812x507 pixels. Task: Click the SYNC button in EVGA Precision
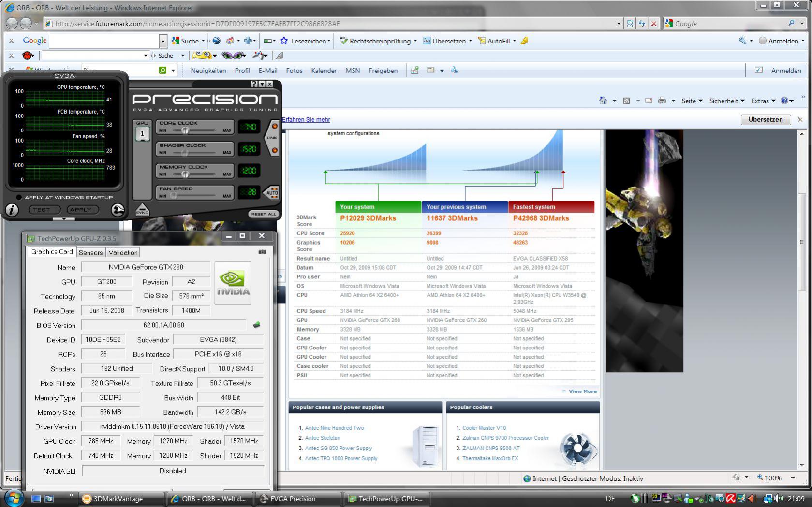142,209
